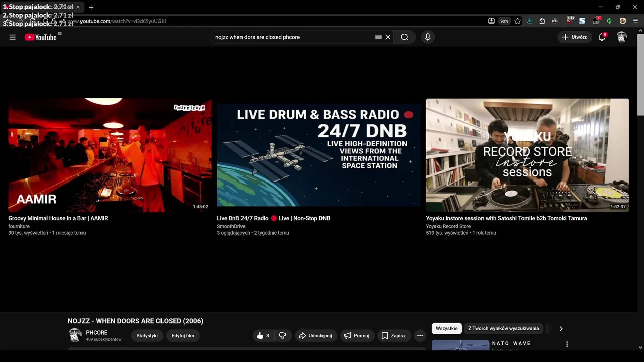Like the video with thumbs up
Image resolution: width=644 pixels, height=362 pixels.
tap(263, 336)
